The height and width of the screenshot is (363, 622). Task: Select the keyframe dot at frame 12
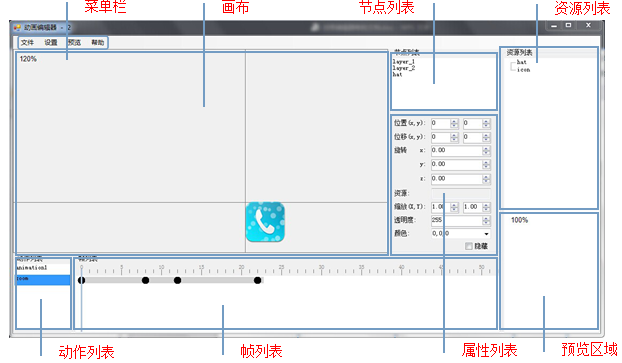coord(177,280)
